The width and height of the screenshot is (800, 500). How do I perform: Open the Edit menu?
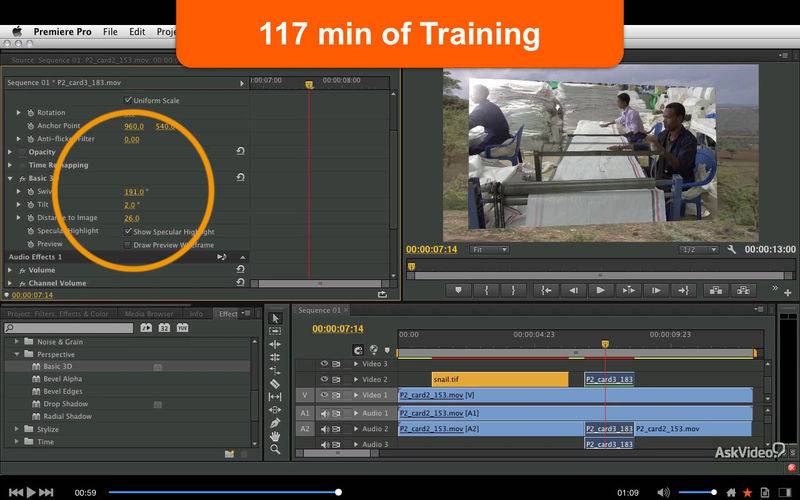coord(137,32)
